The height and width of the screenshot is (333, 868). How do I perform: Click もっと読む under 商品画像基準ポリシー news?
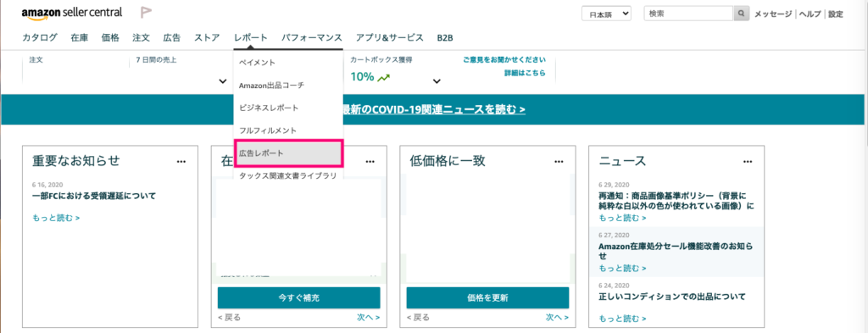[623, 218]
